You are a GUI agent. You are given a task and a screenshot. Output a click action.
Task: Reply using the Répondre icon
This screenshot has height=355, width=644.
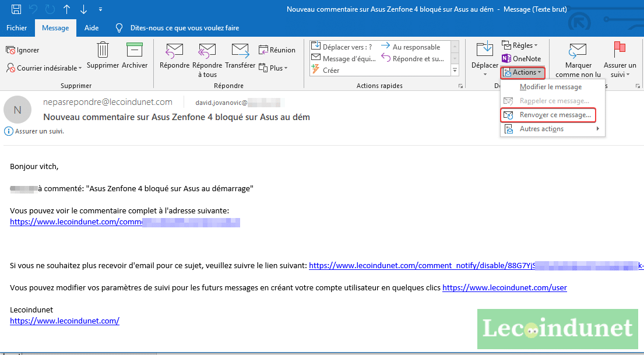tap(175, 55)
